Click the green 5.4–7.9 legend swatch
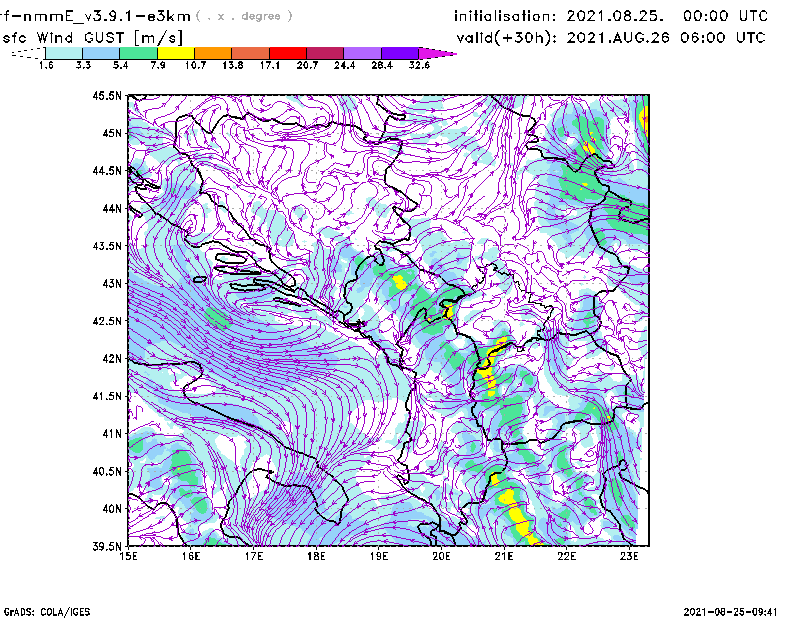Viewport: 800px width, 618px height. 138,53
